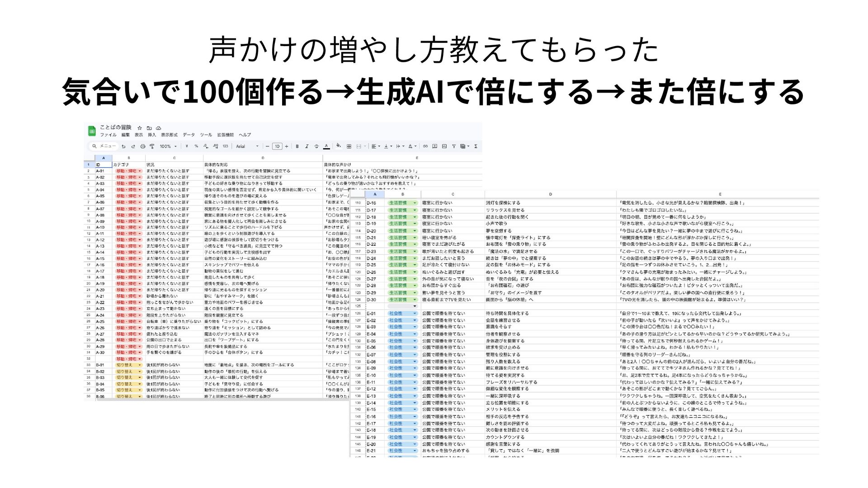
Task: Select the paint format tool
Action: (x=152, y=146)
